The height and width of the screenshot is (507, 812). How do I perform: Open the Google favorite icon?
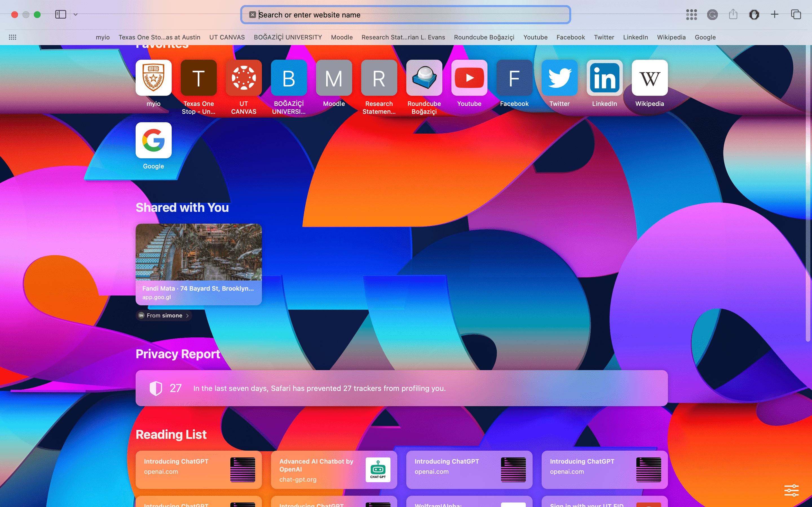tap(153, 141)
